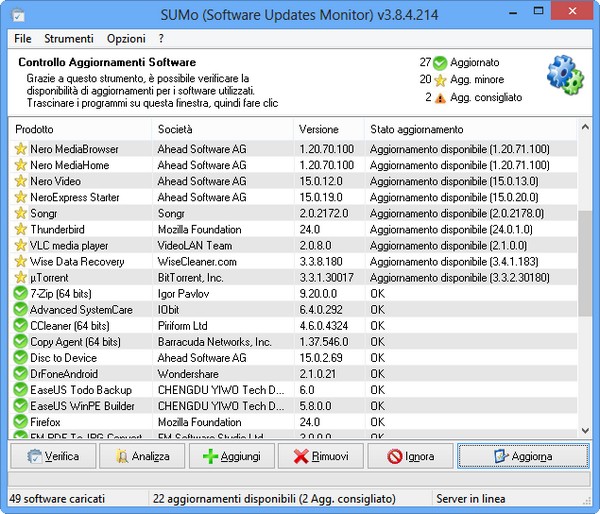This screenshot has height=514, width=600.
Task: Click the Agg. consigliato warning triangle icon
Action: (440, 98)
